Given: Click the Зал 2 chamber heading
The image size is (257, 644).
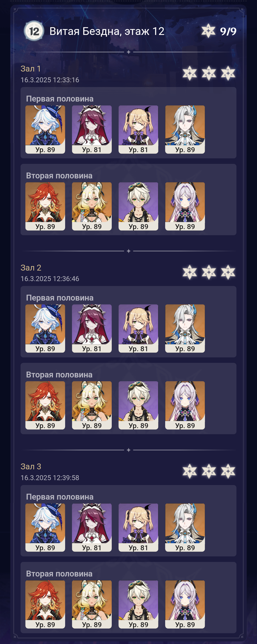Looking at the screenshot, I should 31,267.
